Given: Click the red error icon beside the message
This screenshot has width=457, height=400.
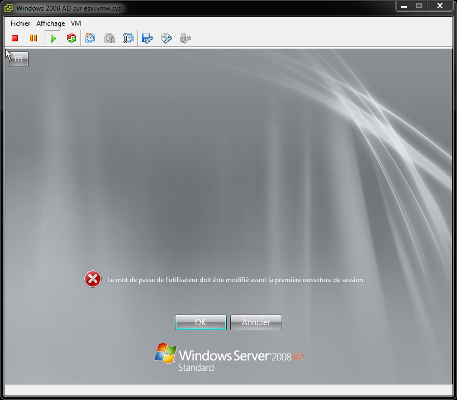Looking at the screenshot, I should coord(93,279).
